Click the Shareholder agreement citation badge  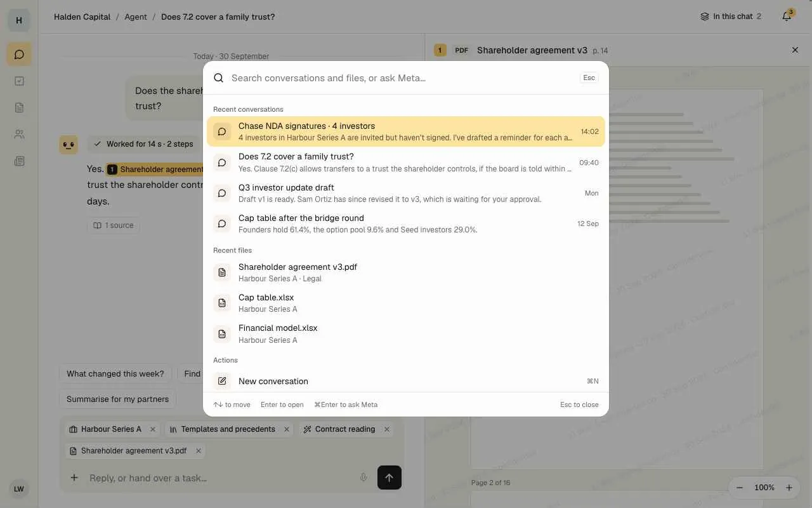[155, 170]
